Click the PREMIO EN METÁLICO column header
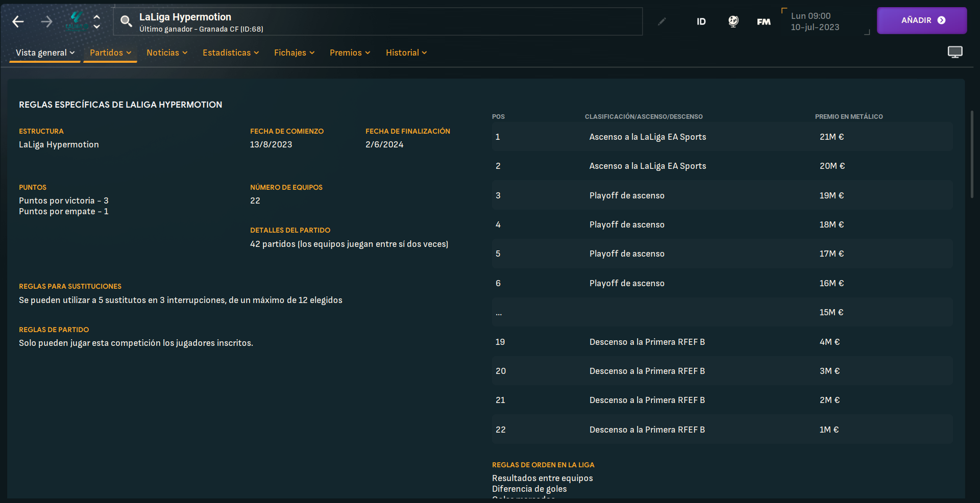The image size is (980, 503). [x=849, y=117]
